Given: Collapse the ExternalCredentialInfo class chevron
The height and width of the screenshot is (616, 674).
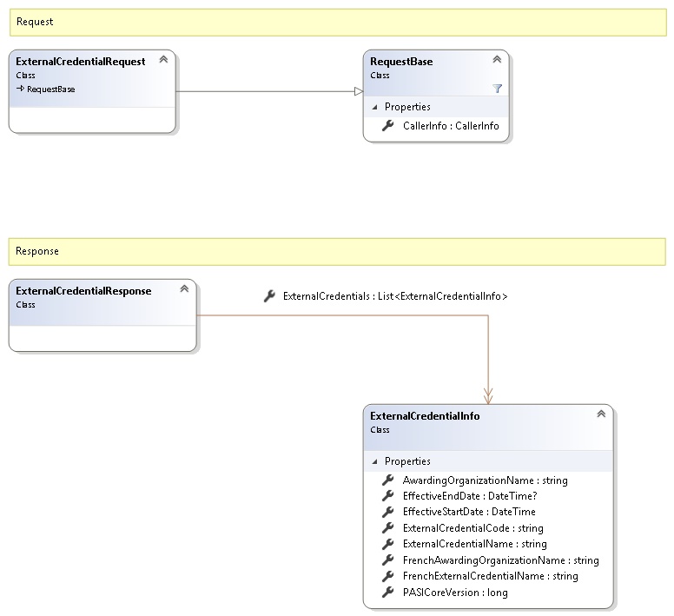Looking at the screenshot, I should (x=600, y=414).
